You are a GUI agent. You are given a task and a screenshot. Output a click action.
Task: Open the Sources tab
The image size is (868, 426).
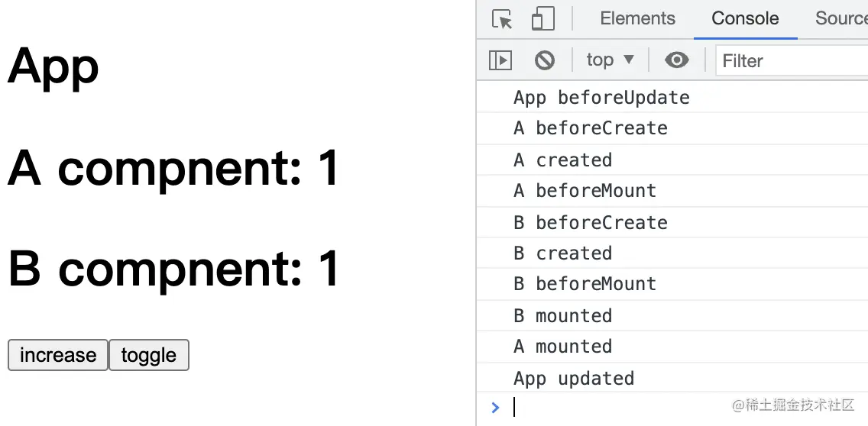pos(840,19)
